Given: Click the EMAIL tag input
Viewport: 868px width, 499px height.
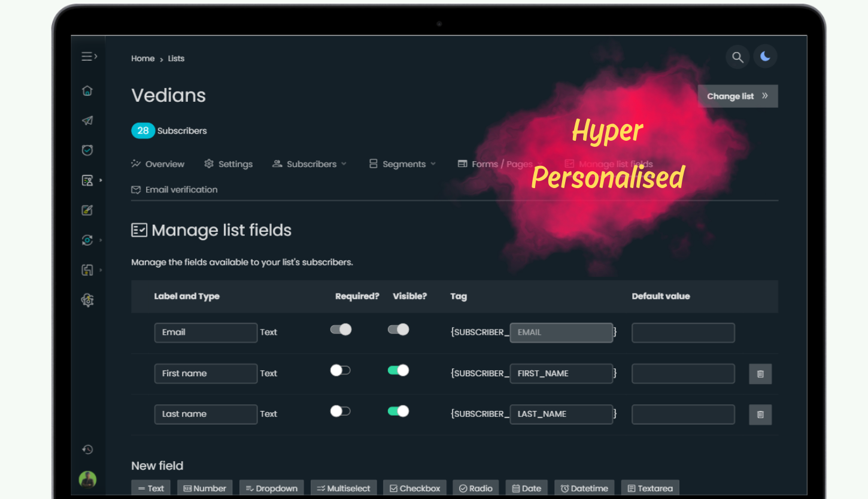Looking at the screenshot, I should [562, 332].
